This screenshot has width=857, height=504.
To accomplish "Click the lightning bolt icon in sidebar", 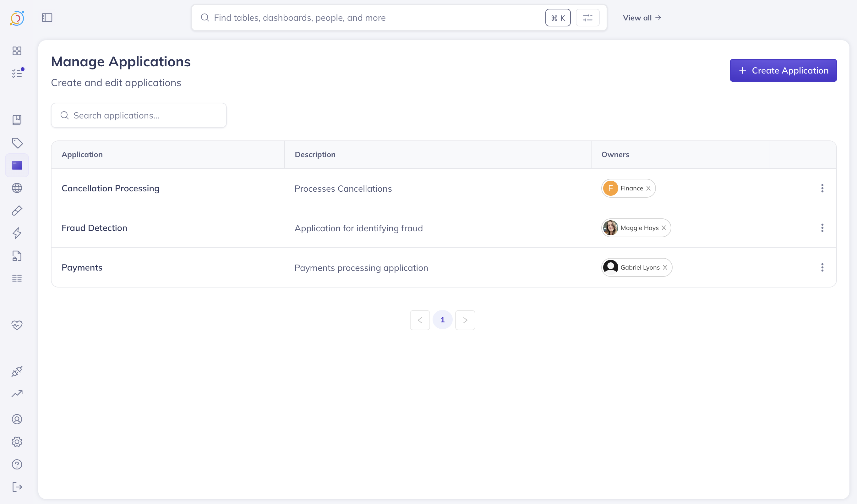I will pyautogui.click(x=17, y=233).
